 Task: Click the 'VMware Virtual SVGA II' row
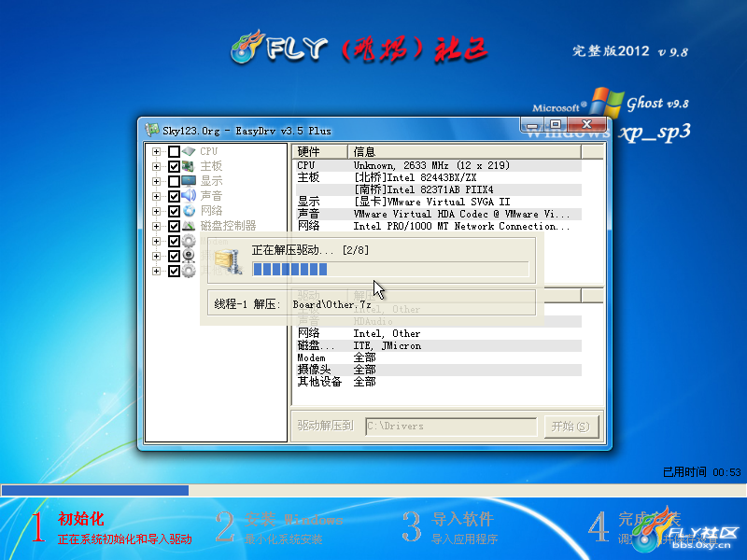(437, 202)
